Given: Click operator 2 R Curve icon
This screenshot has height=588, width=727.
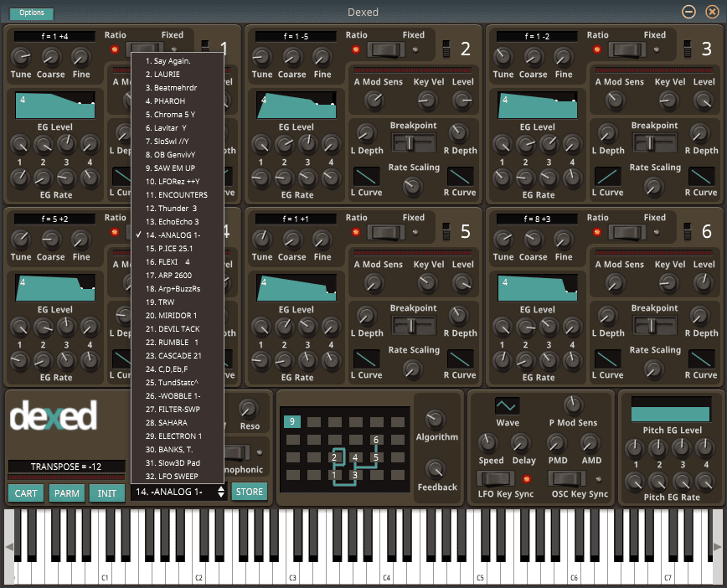Looking at the screenshot, I should pos(461,177).
